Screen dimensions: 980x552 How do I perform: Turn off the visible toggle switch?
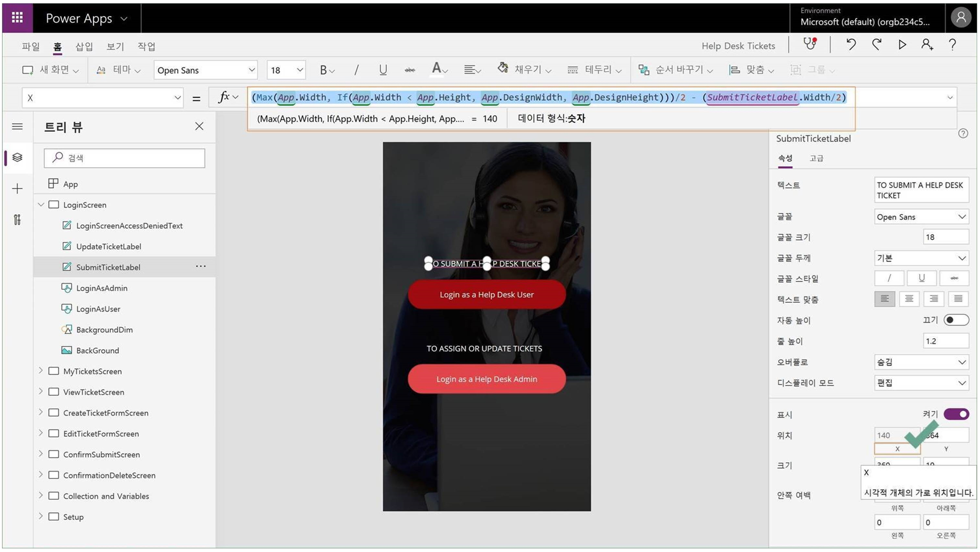pos(956,414)
